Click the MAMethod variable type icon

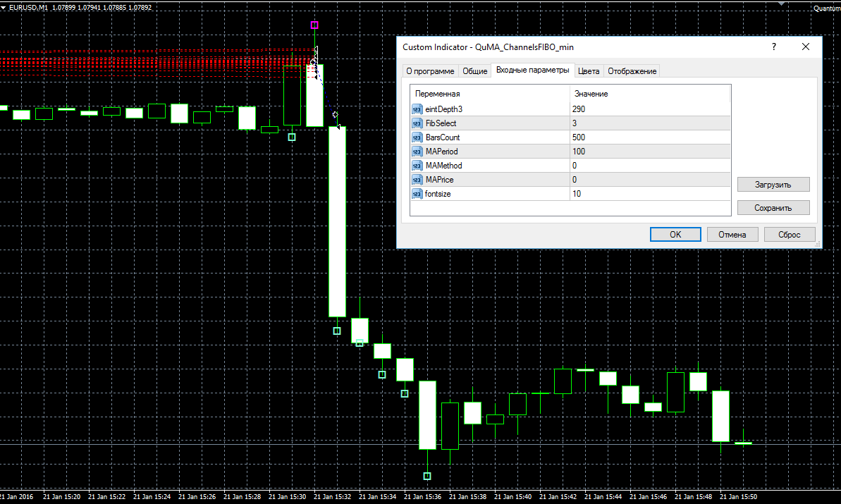(417, 166)
